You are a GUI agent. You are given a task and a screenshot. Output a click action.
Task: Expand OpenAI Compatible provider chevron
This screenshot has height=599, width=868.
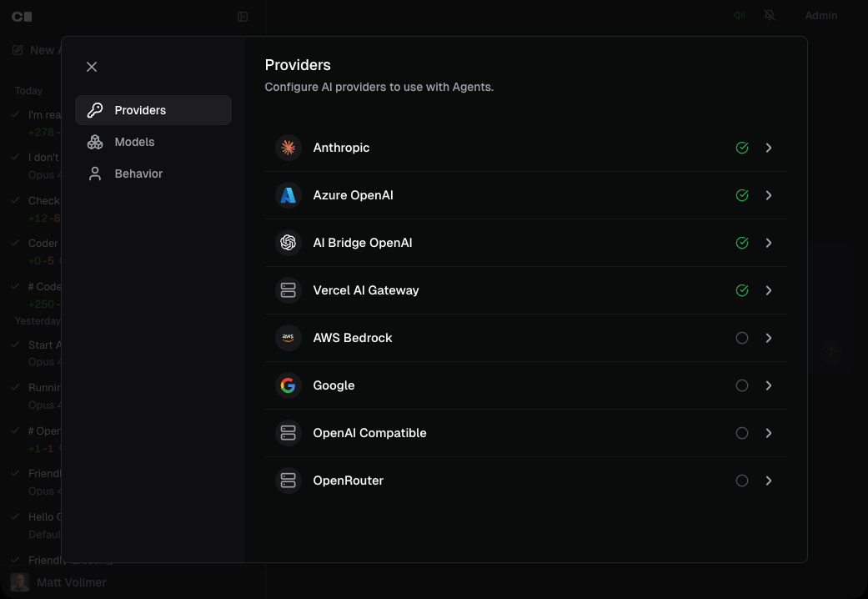[x=769, y=433]
